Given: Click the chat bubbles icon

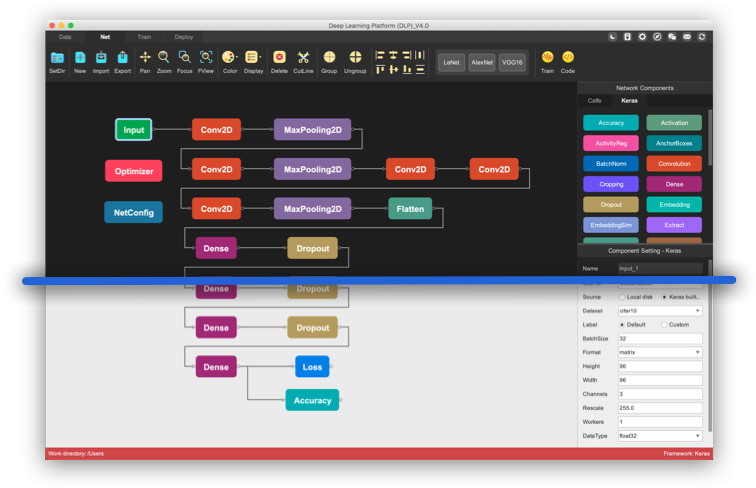Looking at the screenshot, I should point(672,37).
